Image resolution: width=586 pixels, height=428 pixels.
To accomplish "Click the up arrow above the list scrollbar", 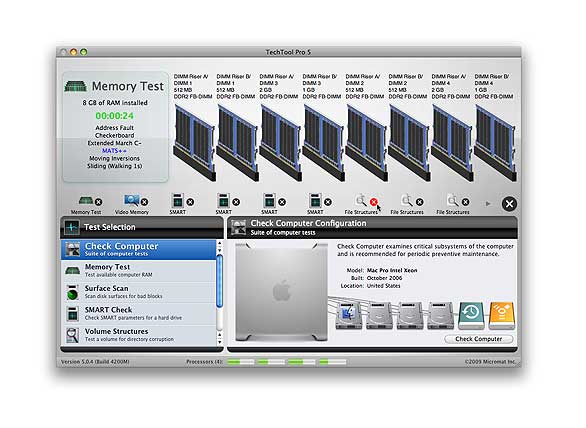I will pyautogui.click(x=219, y=243).
